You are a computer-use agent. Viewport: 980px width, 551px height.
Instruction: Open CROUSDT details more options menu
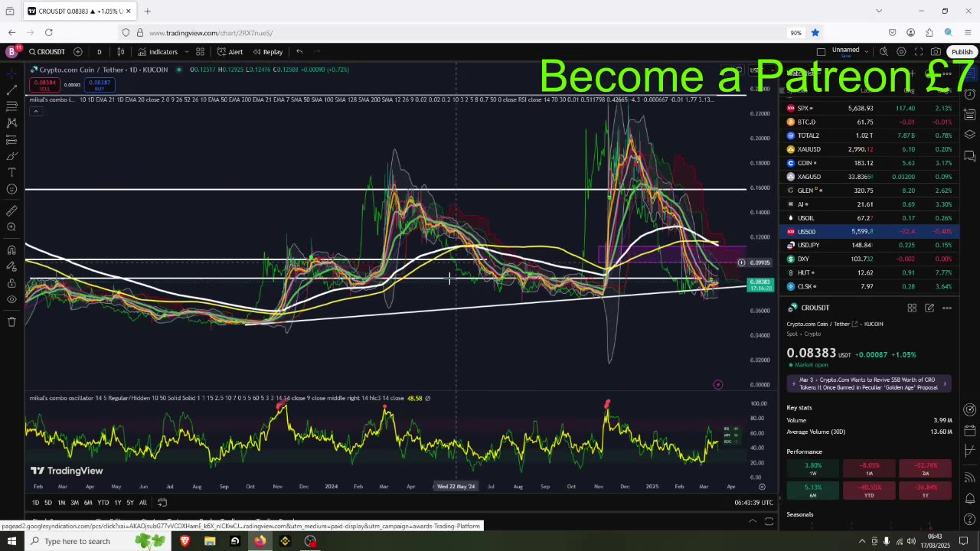point(947,308)
